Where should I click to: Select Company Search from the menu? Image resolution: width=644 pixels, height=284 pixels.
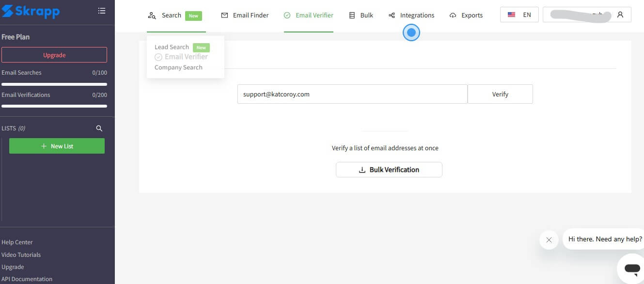[x=178, y=67]
